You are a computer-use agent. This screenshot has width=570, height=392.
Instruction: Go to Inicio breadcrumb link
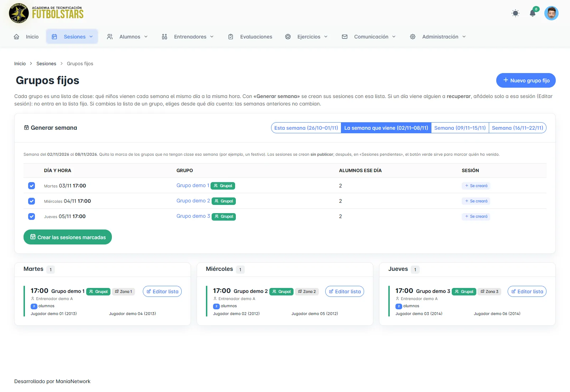tap(20, 63)
